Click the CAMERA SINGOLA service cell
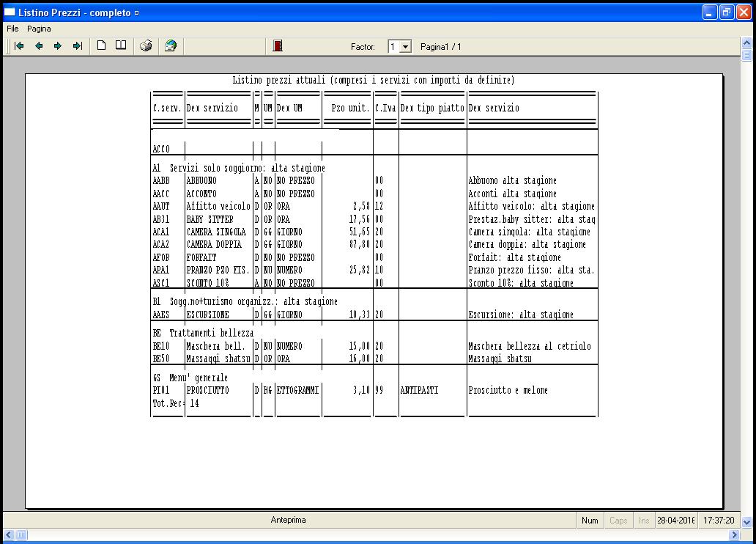The image size is (756, 544). click(216, 232)
